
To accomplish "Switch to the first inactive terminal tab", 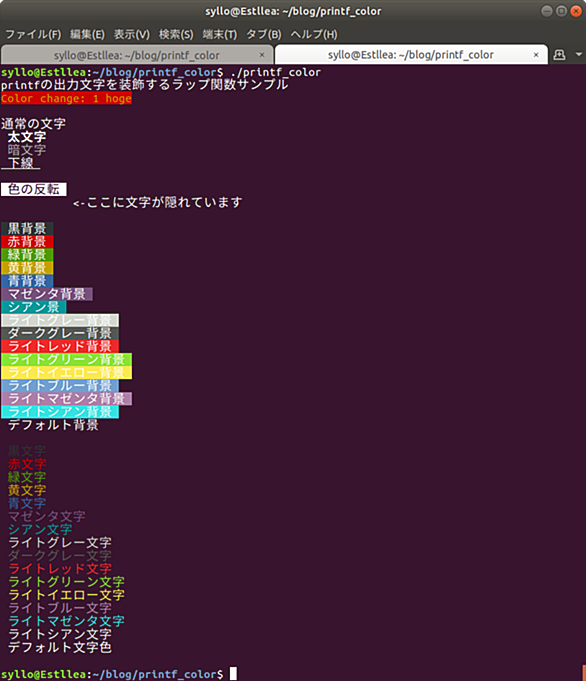I will coord(137,55).
